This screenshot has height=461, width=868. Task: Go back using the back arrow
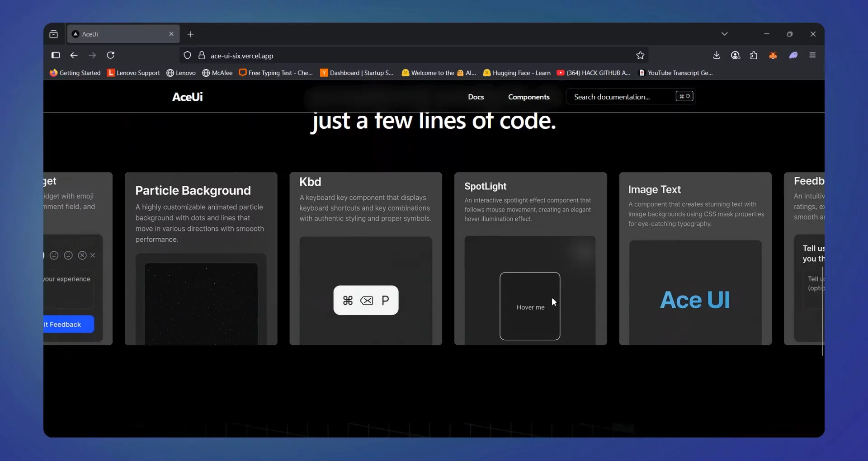pyautogui.click(x=74, y=55)
